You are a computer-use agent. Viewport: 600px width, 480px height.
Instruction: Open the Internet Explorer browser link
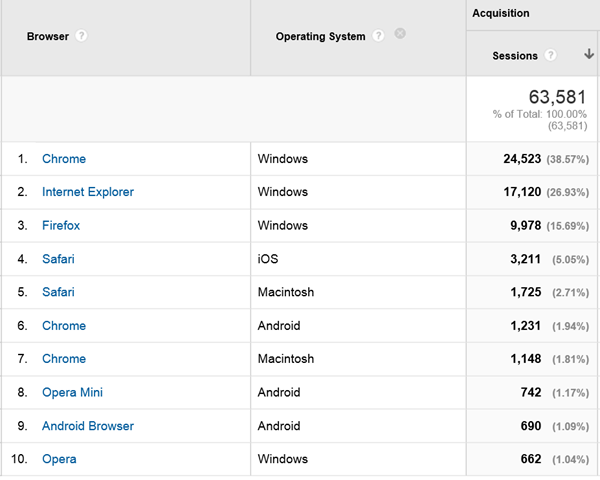point(88,192)
